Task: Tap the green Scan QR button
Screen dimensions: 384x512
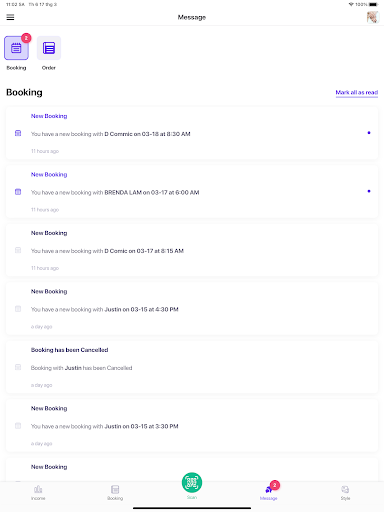Action: [192, 482]
